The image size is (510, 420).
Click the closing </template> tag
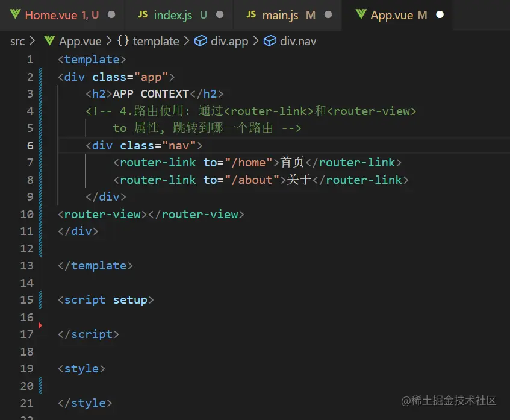click(95, 266)
